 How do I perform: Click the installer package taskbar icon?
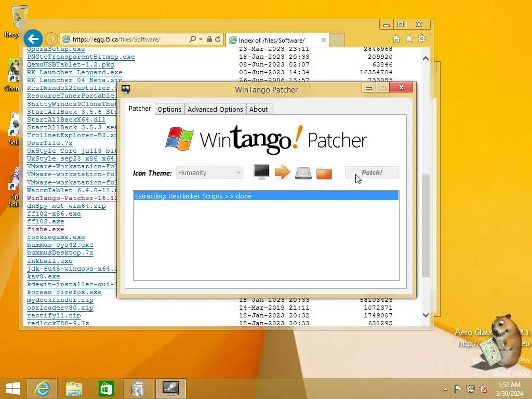(138, 389)
